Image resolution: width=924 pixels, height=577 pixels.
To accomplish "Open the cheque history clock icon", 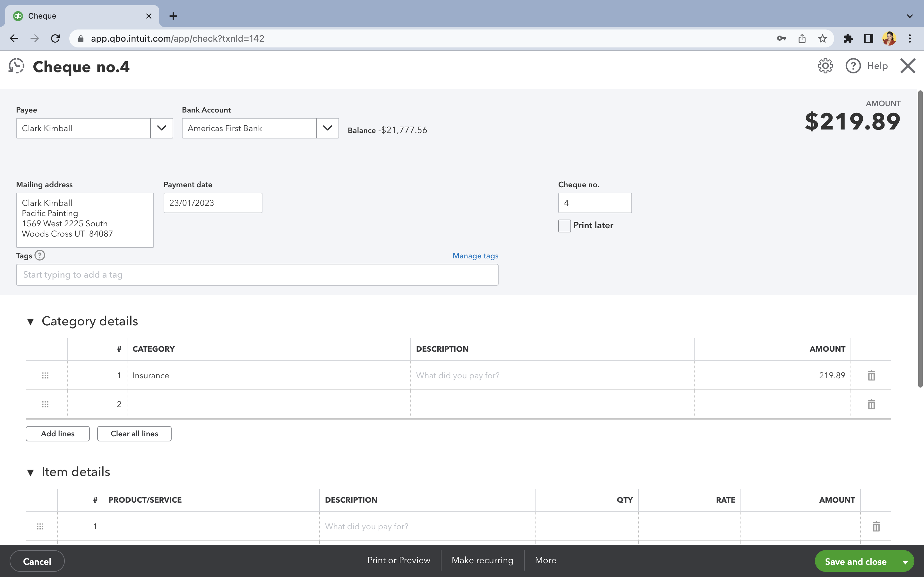I will click(16, 66).
